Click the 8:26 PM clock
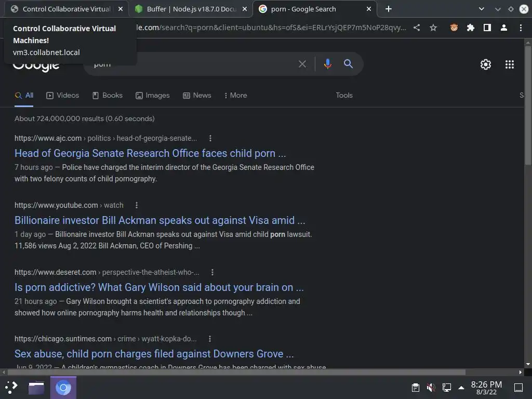Image resolution: width=532 pixels, height=399 pixels. click(486, 388)
